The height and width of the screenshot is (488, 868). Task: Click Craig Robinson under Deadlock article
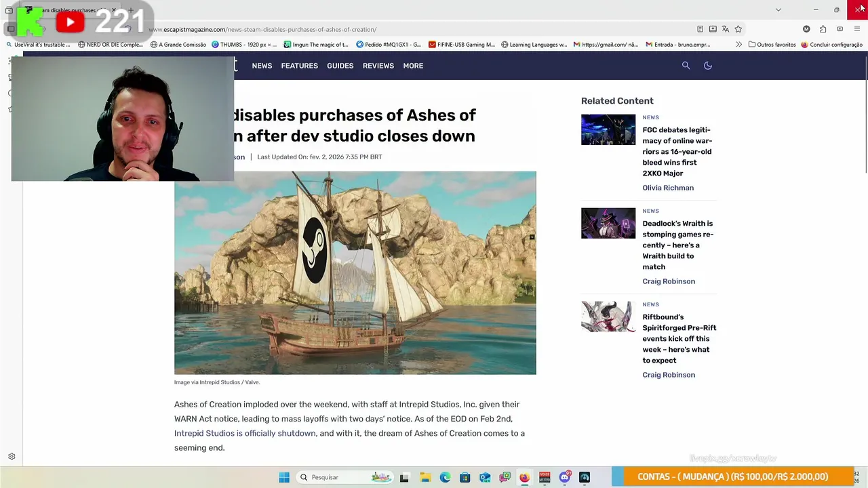point(669,281)
